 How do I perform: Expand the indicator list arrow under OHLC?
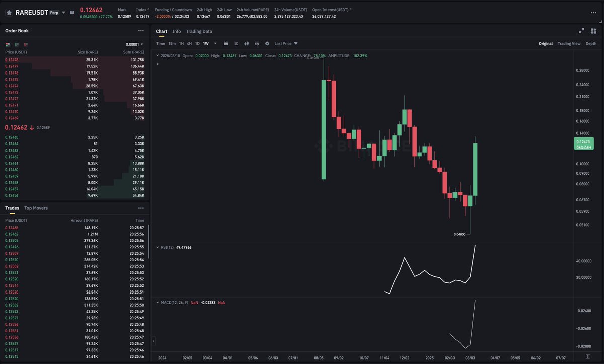[x=158, y=64]
